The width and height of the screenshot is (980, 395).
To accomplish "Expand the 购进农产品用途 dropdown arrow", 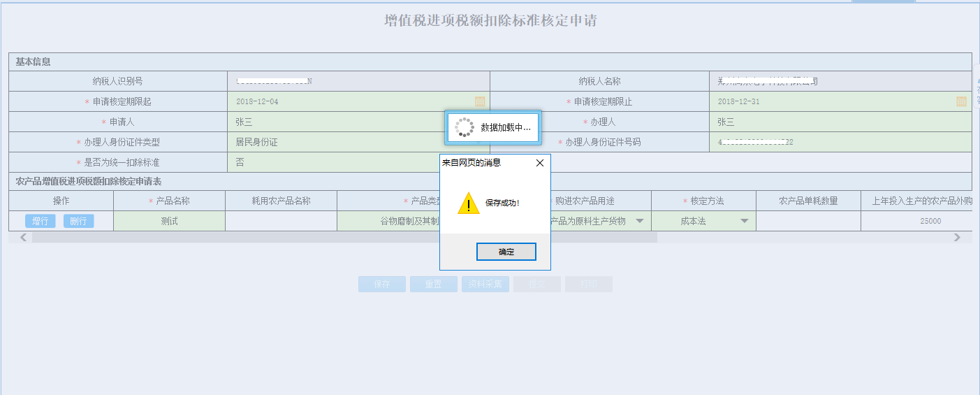I will pyautogui.click(x=639, y=221).
